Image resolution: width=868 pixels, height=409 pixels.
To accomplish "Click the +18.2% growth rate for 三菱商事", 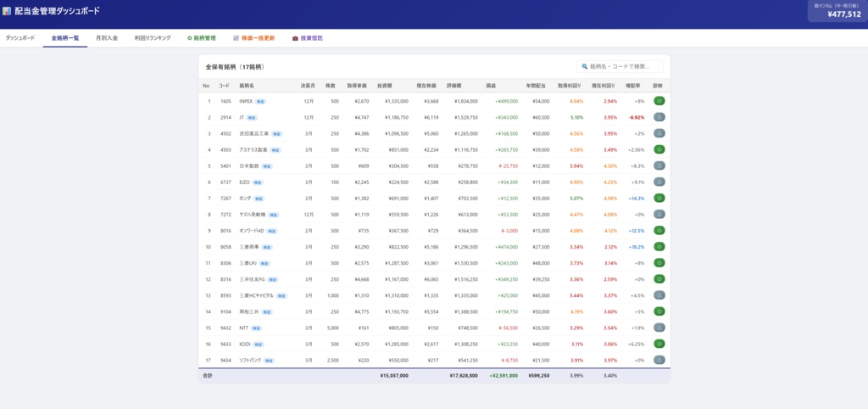I will point(637,247).
